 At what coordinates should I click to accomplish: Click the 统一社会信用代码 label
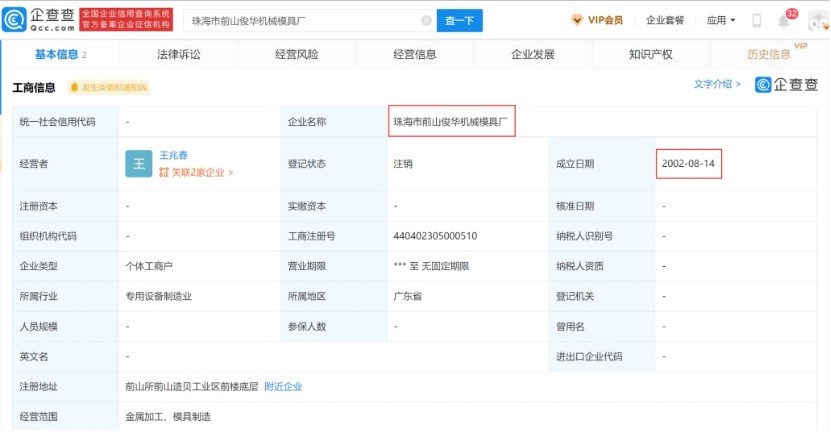pyautogui.click(x=57, y=121)
